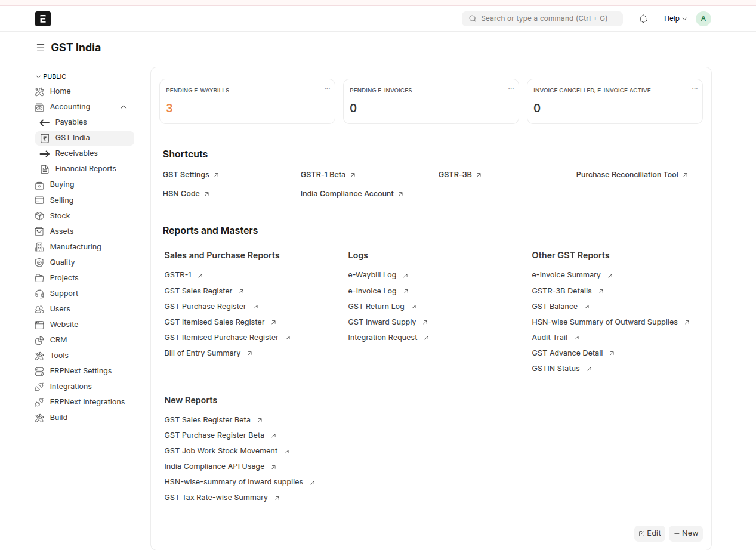This screenshot has height=550, width=756.
Task: Click the Build sidebar icon
Action: tap(39, 418)
